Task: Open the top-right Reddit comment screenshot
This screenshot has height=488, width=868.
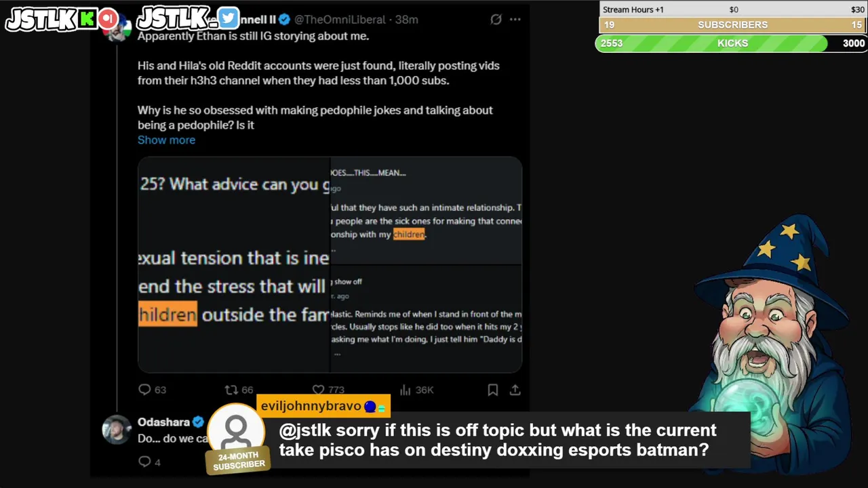Action: tap(426, 210)
